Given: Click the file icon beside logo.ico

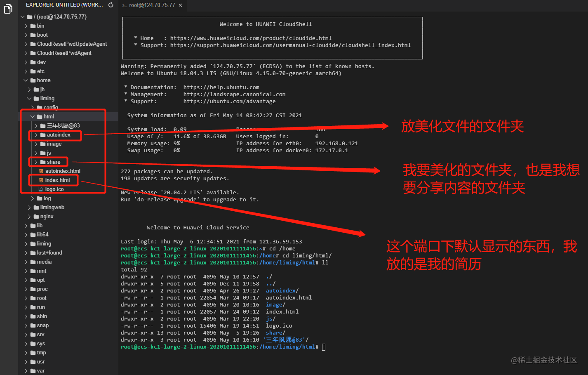Looking at the screenshot, I should point(41,189).
